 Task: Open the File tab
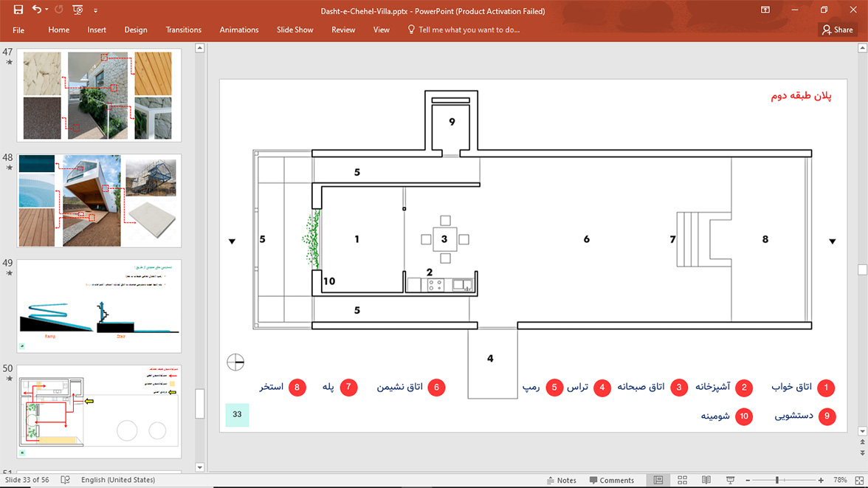(x=18, y=30)
